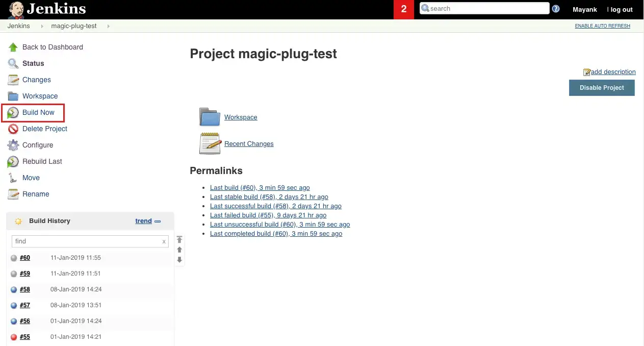
Task: Select Jenkins in the breadcrumb bar
Action: pyautogui.click(x=18, y=26)
